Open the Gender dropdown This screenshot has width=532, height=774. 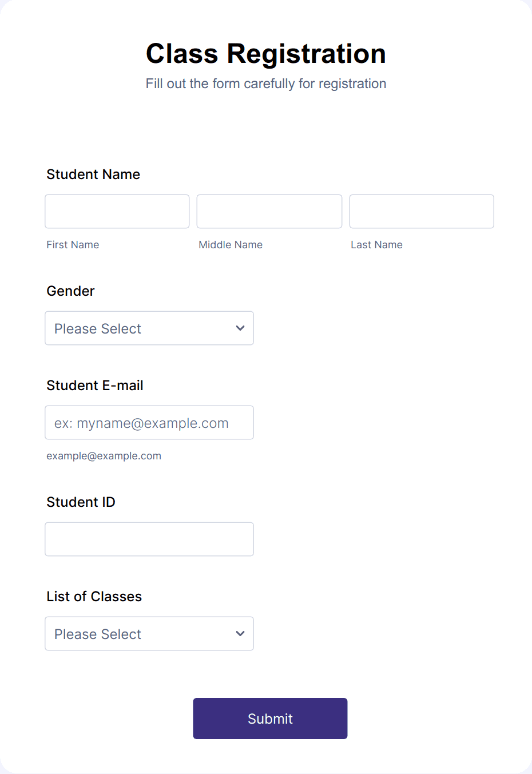pos(149,328)
